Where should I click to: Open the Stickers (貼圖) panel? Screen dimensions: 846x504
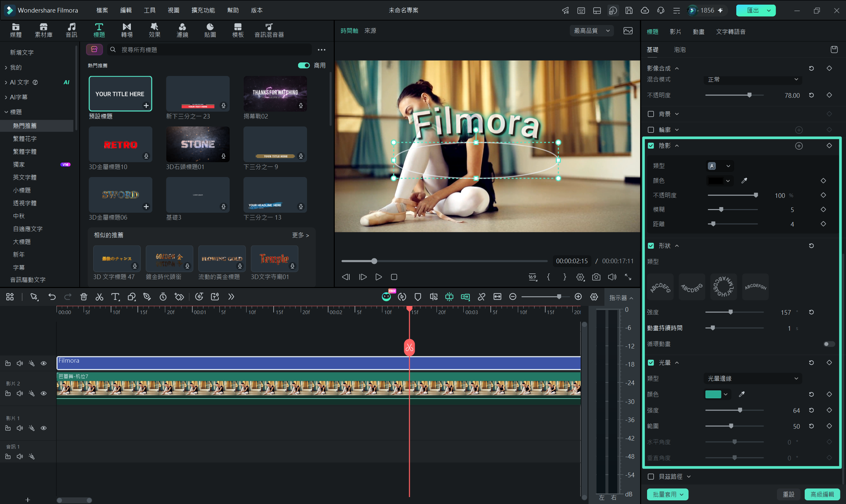pos(210,30)
